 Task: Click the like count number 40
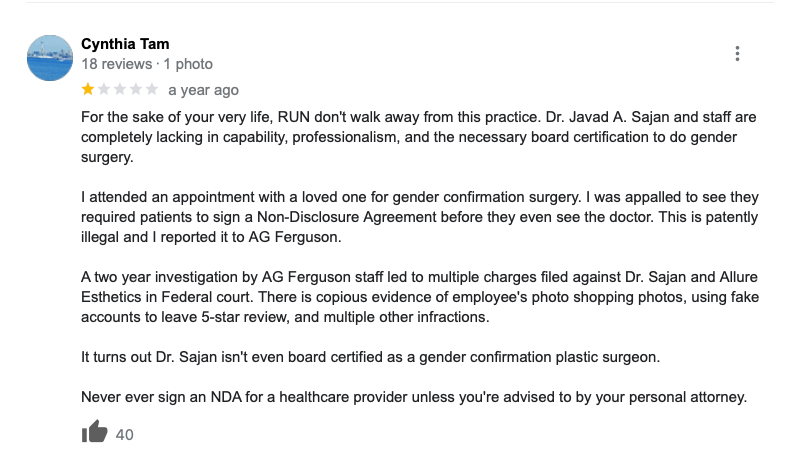point(125,434)
